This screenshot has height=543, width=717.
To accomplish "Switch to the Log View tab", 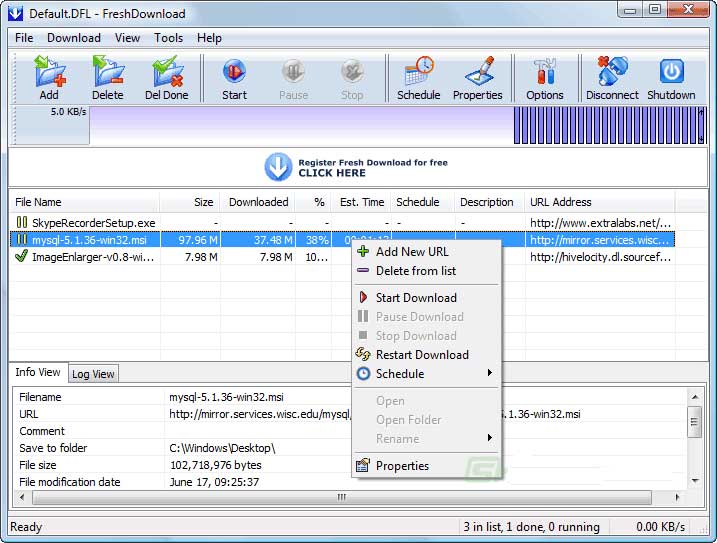I will [93, 374].
